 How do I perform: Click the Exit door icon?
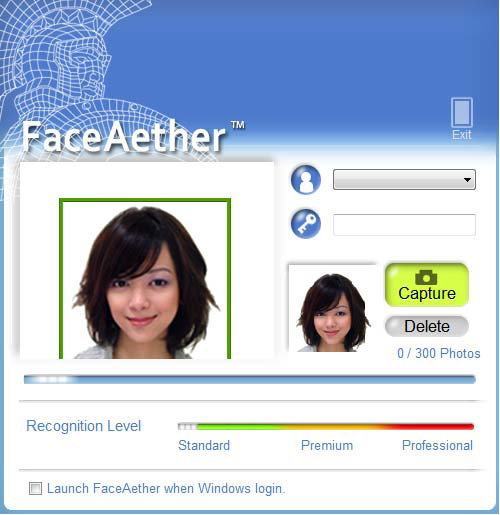click(x=462, y=112)
